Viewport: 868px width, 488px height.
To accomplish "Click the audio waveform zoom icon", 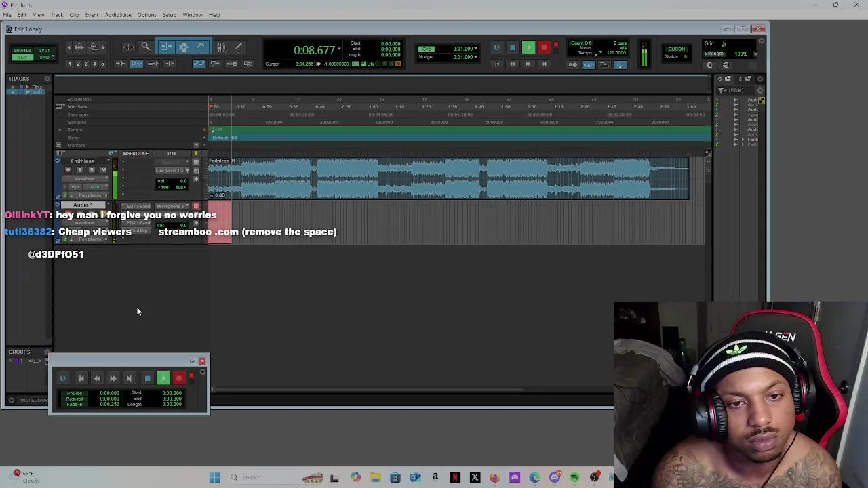I will 79,47.
